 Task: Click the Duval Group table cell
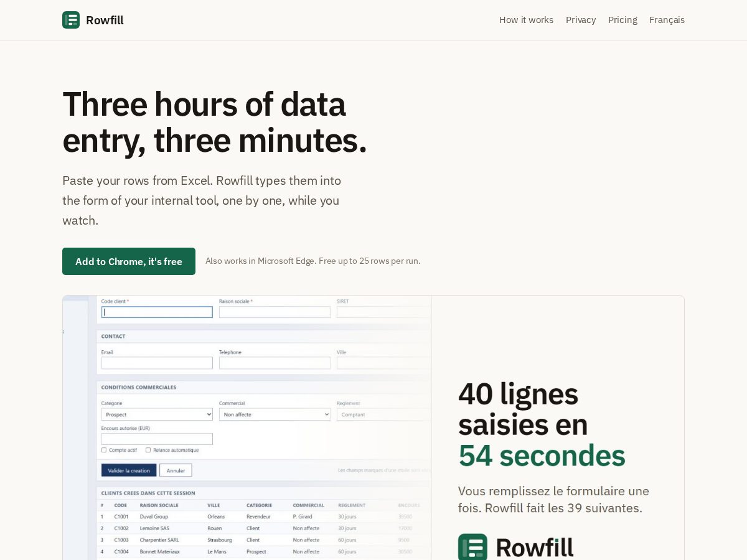tap(154, 516)
